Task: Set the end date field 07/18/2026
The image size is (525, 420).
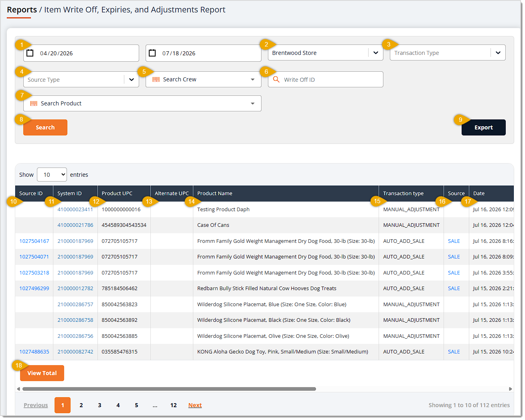Action: pos(203,53)
